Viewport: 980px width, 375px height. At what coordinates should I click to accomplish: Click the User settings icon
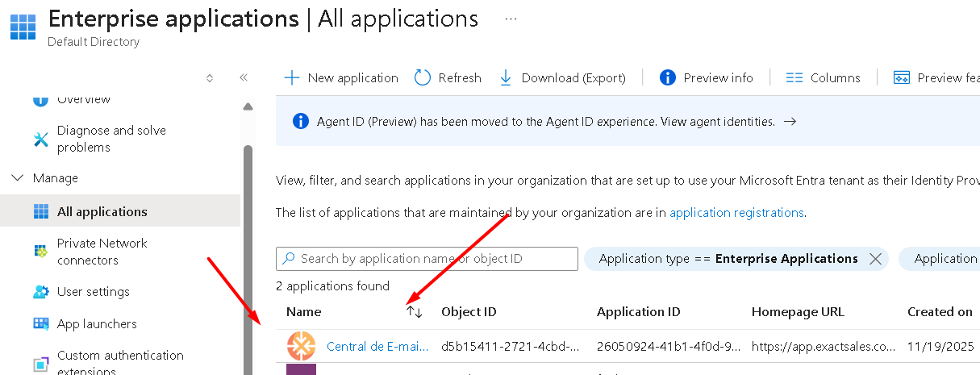coord(41,291)
